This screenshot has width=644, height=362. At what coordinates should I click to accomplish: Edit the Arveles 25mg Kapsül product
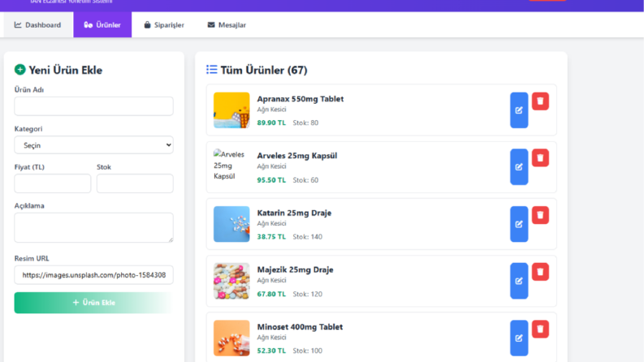(519, 166)
